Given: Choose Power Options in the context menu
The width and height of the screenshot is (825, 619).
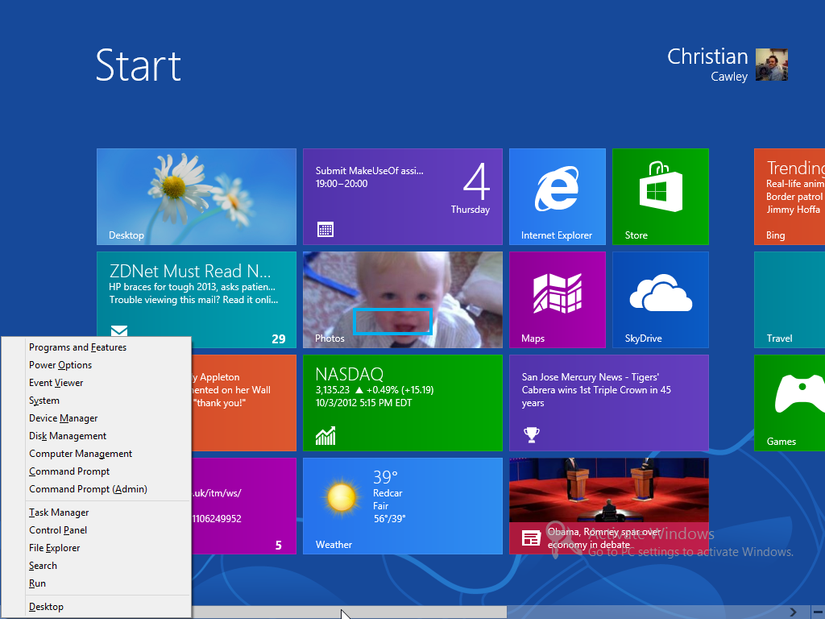Looking at the screenshot, I should [60, 365].
